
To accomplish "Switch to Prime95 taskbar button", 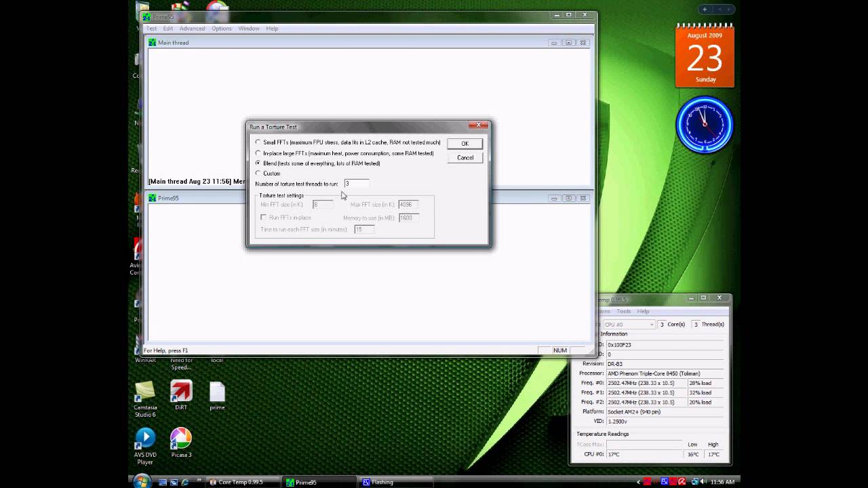I will (320, 483).
